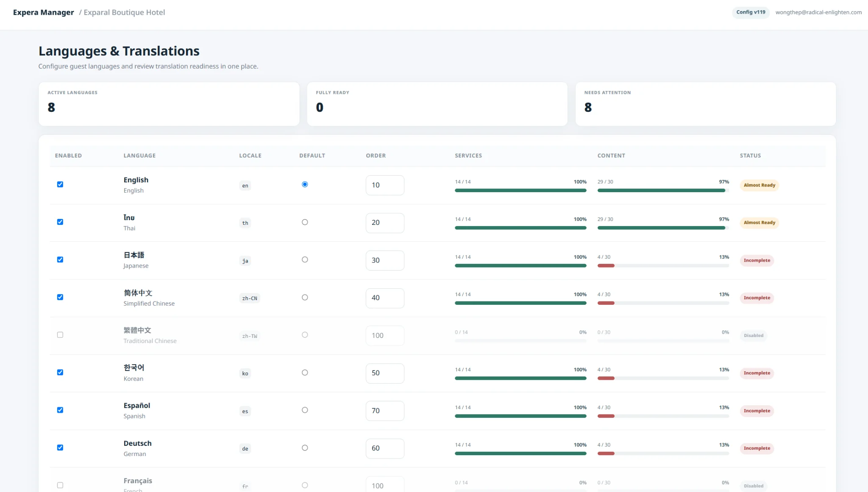Screen dimensions: 868x492
Task: Set Spanish as the default language
Action: coord(305,410)
